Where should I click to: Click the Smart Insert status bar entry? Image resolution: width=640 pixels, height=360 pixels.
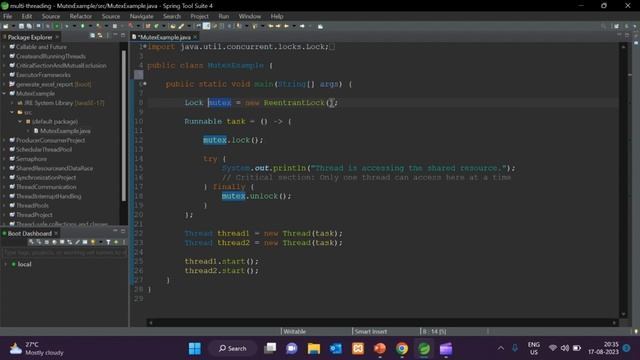coord(370,331)
